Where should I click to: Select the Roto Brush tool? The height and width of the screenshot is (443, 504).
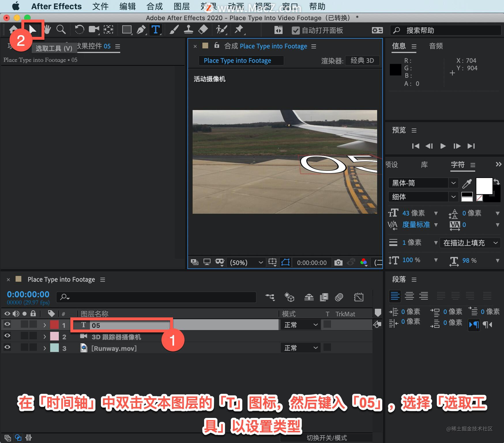221,30
